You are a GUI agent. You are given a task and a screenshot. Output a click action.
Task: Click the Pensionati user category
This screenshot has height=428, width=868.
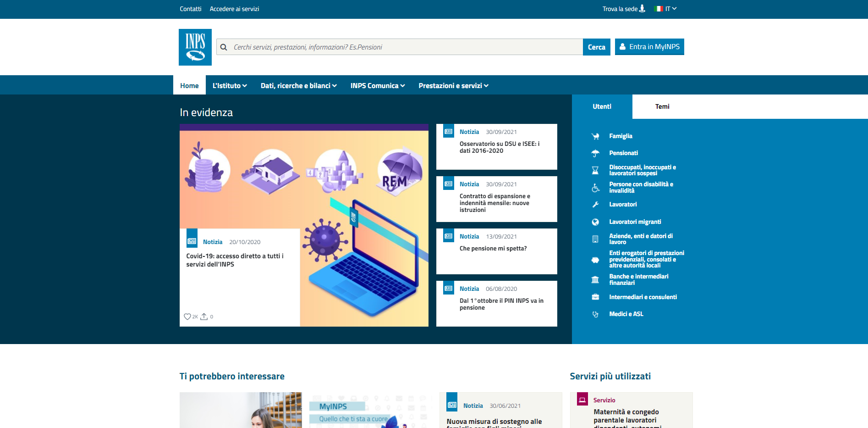click(623, 153)
